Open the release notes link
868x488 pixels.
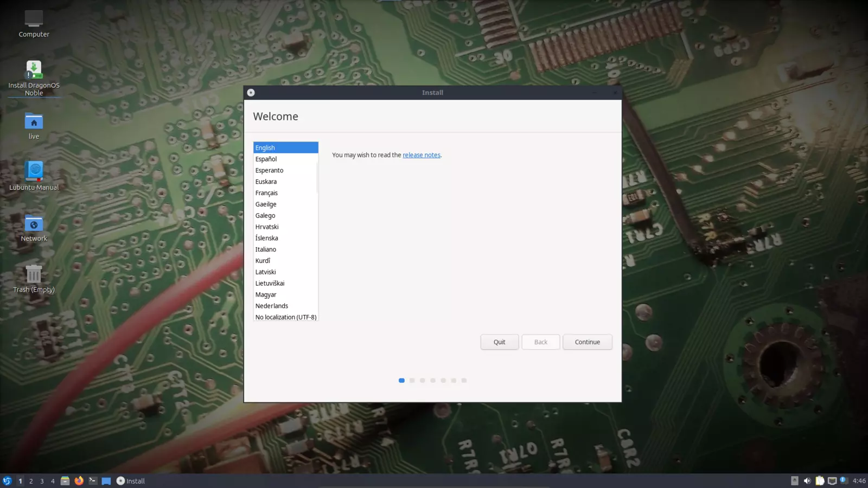pyautogui.click(x=422, y=155)
